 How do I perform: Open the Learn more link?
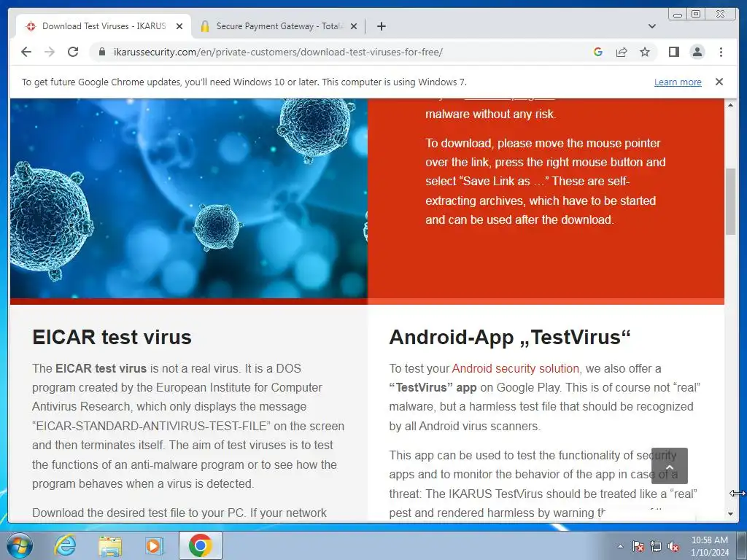click(x=678, y=82)
